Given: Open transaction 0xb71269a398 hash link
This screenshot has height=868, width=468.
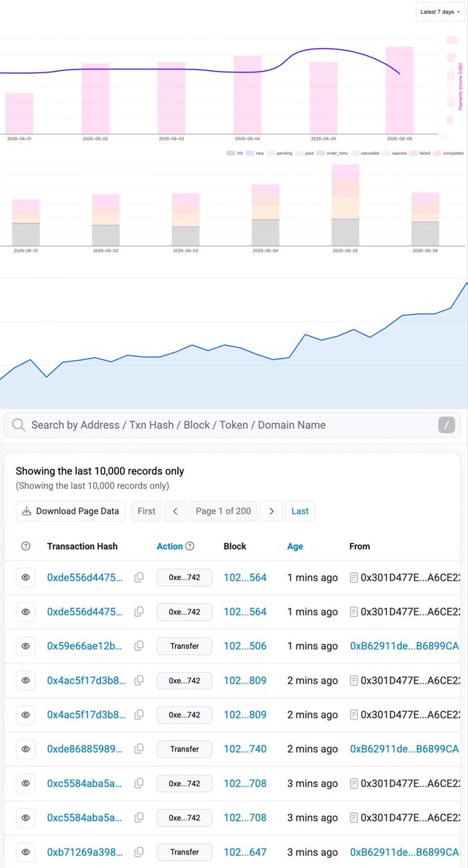Looking at the screenshot, I should tap(85, 852).
